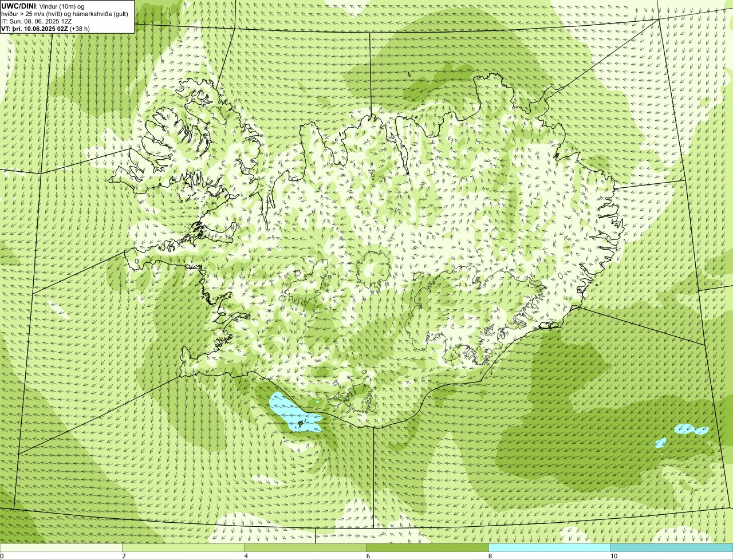
Task: Click the legend tick label '6'
Action: [368, 556]
